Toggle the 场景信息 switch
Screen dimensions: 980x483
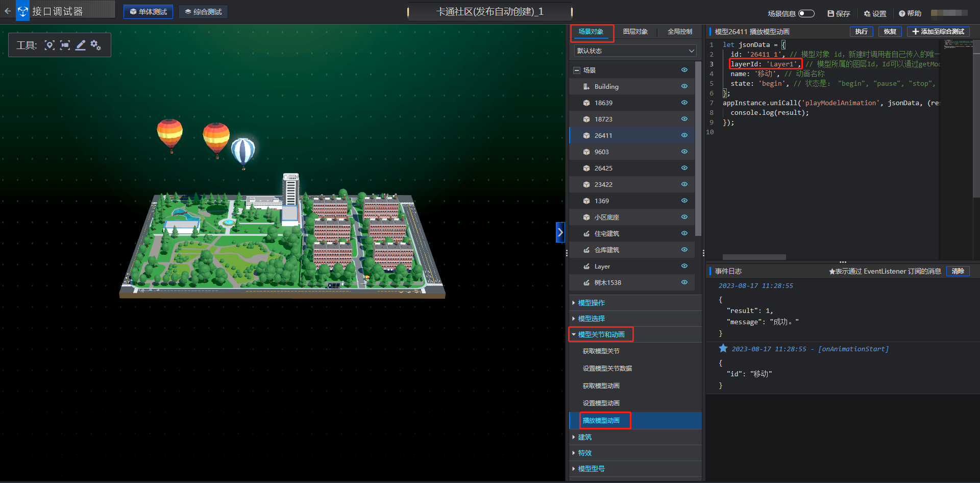coord(806,14)
